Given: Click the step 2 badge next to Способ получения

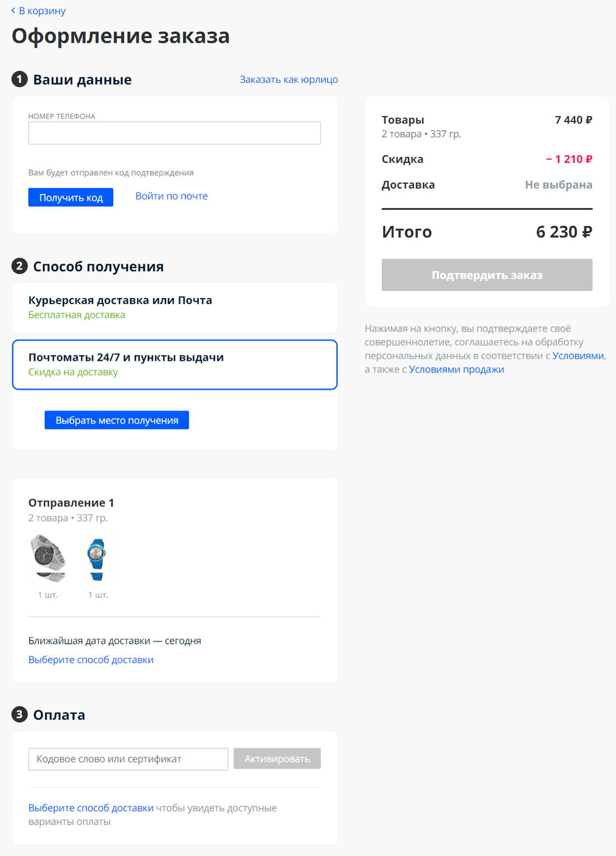Looking at the screenshot, I should [x=19, y=266].
